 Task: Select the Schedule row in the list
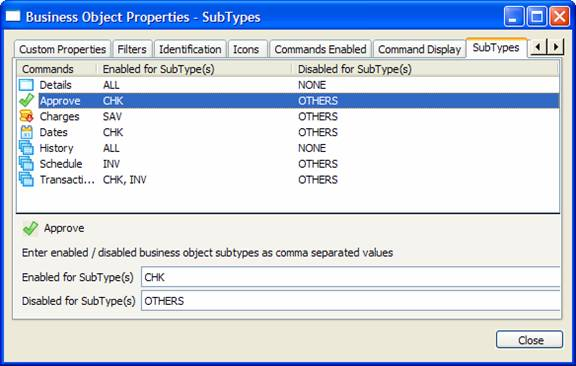[x=288, y=164]
